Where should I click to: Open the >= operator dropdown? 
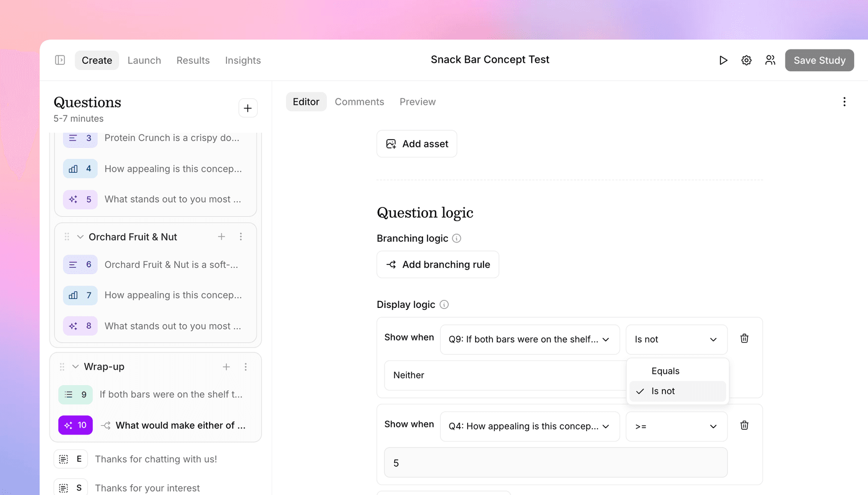[677, 426]
